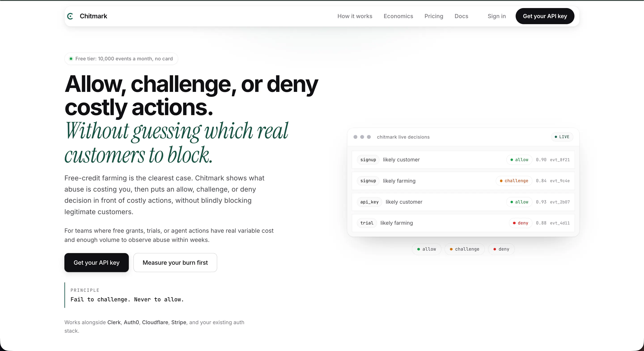Click the Fail to challenge principle quote
Image resolution: width=644 pixels, height=351 pixels.
(127, 300)
